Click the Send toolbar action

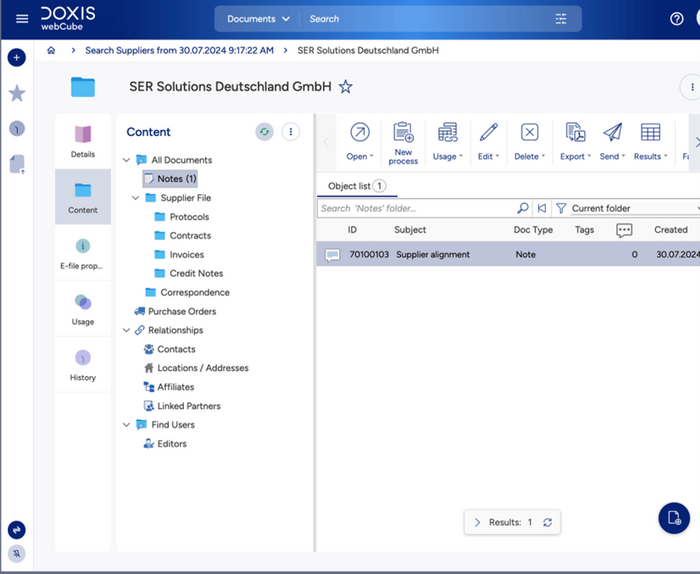pyautogui.click(x=612, y=141)
